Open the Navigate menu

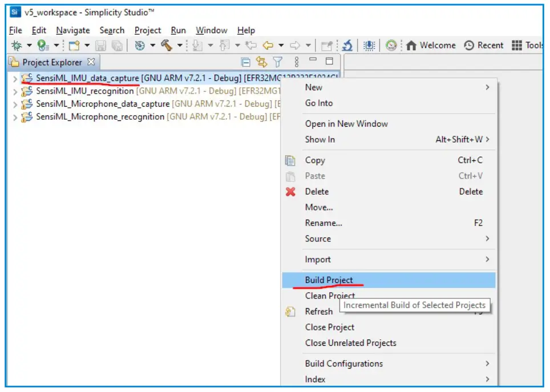point(71,30)
